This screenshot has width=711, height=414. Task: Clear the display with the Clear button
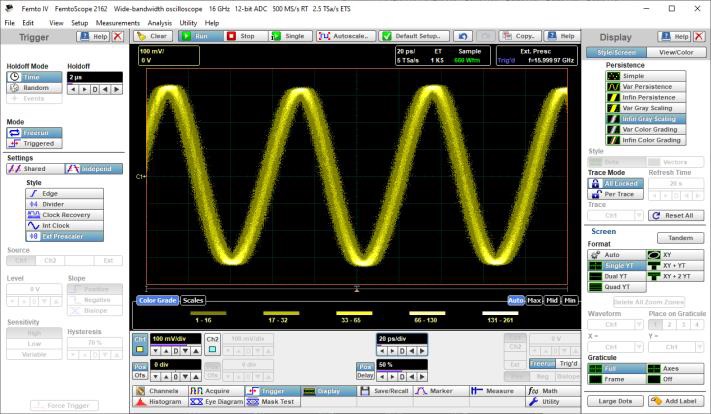click(152, 36)
